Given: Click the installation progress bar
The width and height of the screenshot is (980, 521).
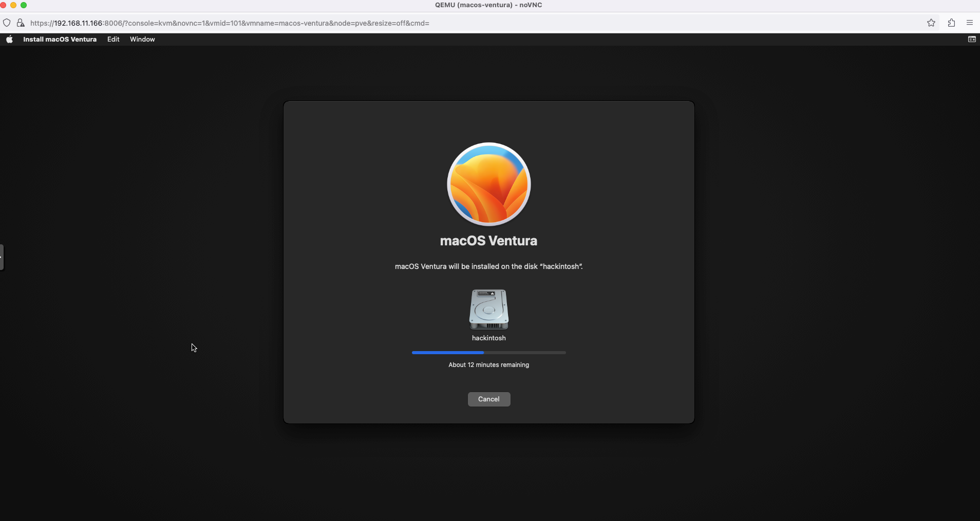Looking at the screenshot, I should 488,353.
